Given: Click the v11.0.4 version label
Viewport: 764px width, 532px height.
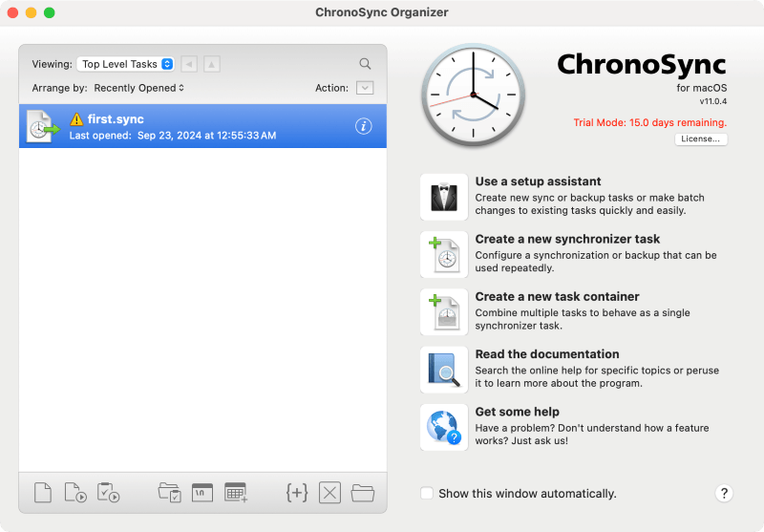Looking at the screenshot, I should pyautogui.click(x=713, y=101).
